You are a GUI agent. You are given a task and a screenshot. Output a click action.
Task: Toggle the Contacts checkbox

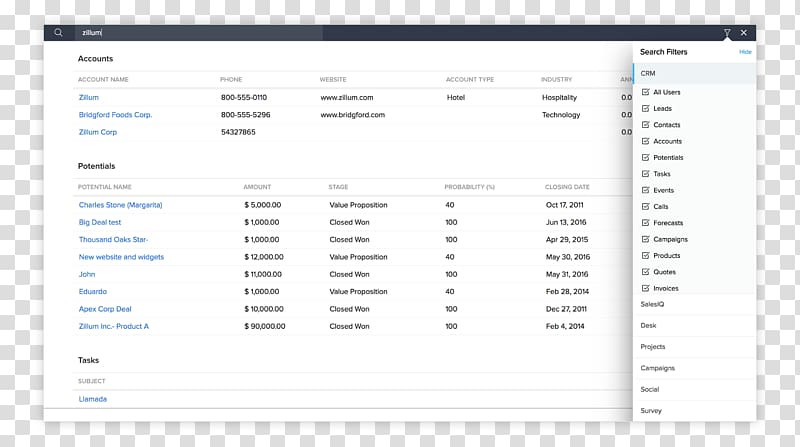[x=645, y=125]
